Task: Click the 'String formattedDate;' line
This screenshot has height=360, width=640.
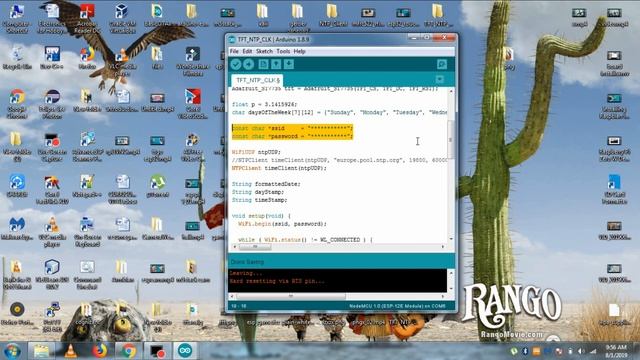Action: [266, 184]
